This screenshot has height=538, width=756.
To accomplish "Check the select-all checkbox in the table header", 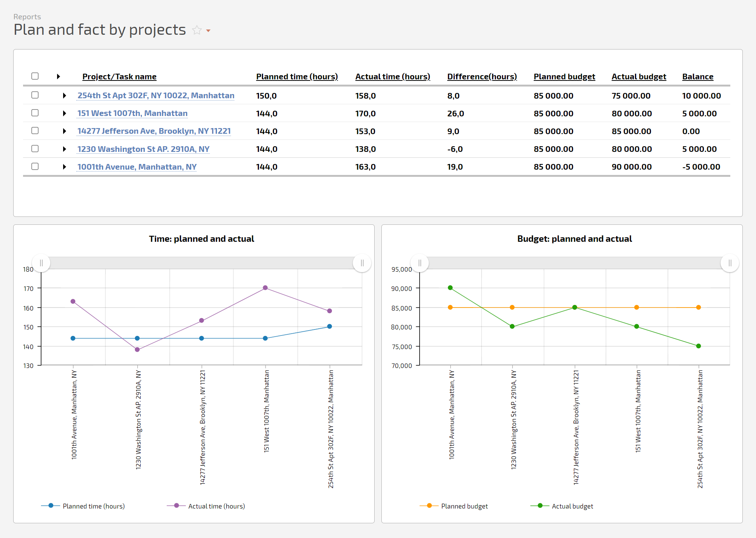I will (x=35, y=76).
